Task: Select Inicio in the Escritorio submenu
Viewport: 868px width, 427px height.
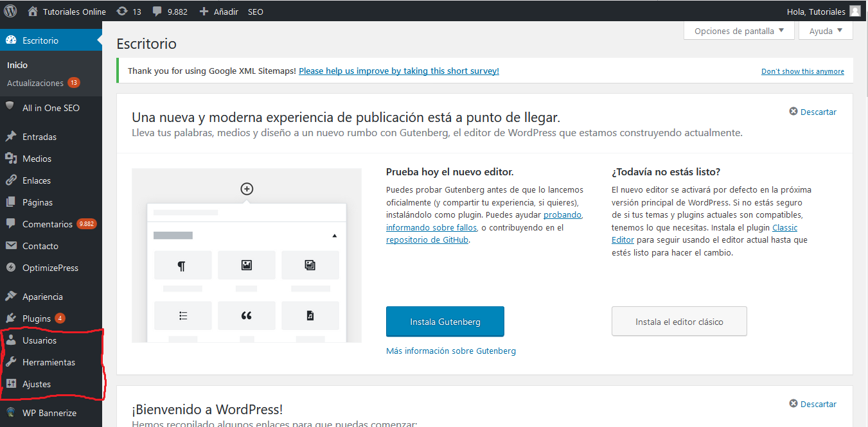Action: 17,65
